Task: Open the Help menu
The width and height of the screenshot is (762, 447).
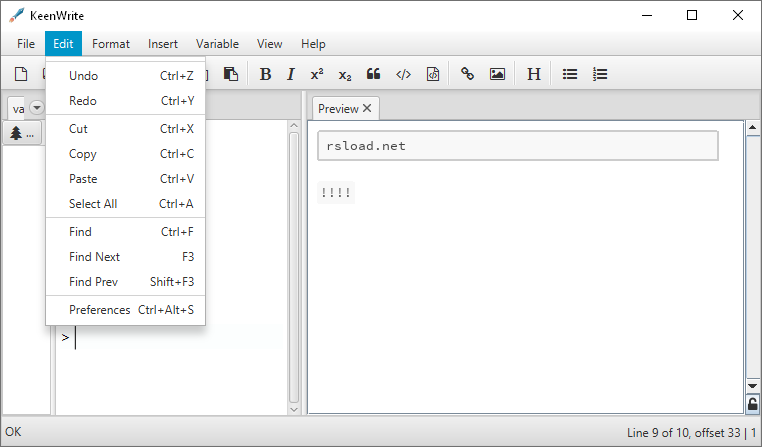Action: coord(313,44)
